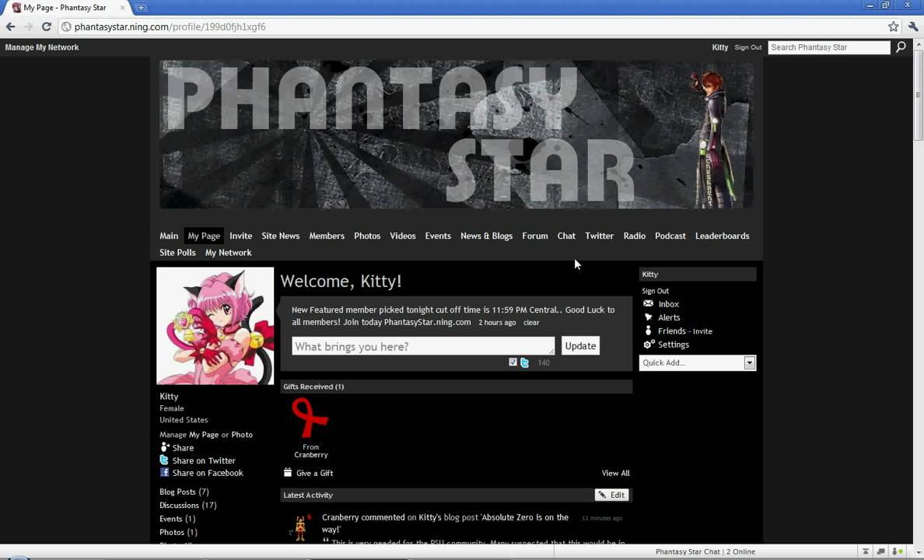Viewport: 924px width, 560px height.
Task: Open the Quick Add dropdown
Action: (x=697, y=362)
